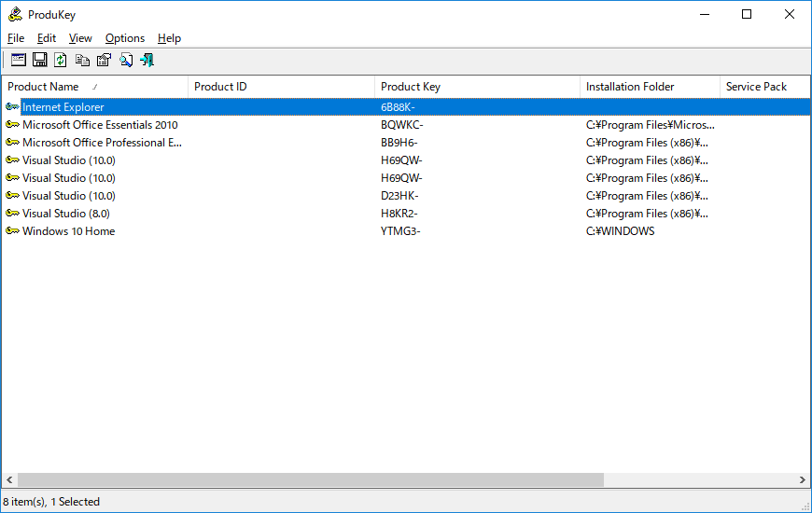Click the Save Selected Items floppy icon
This screenshot has height=513, width=812.
coord(40,60)
